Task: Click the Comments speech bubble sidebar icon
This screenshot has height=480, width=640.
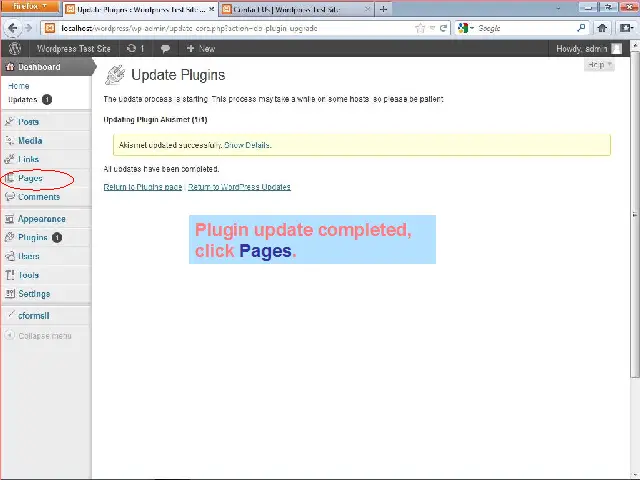Action: [9, 197]
